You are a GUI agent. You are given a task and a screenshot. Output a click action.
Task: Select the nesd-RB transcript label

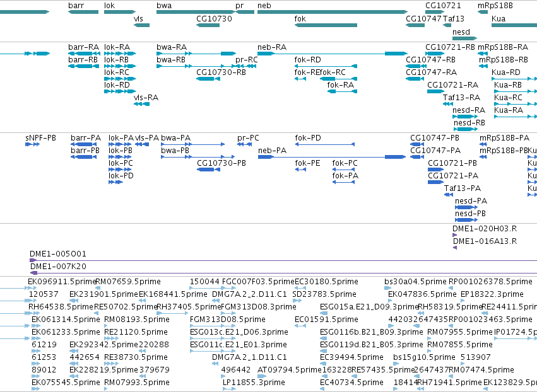[x=469, y=122]
